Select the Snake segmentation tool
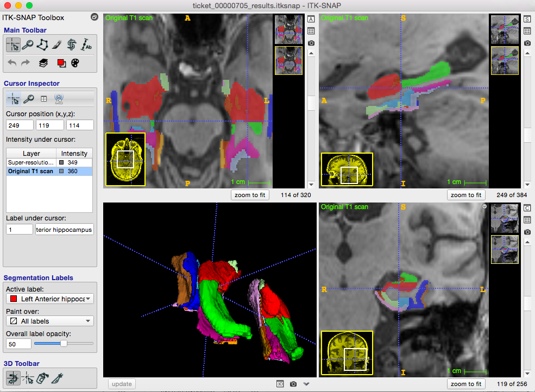535x392 pixels. coord(72,45)
